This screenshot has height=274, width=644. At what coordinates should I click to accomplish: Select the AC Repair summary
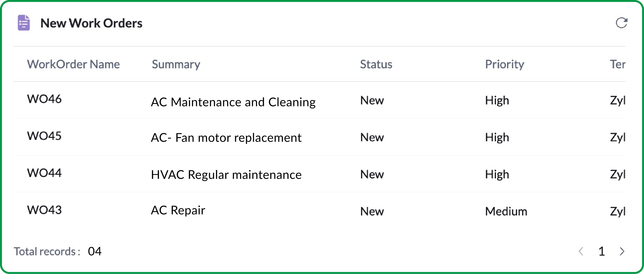pos(178,210)
